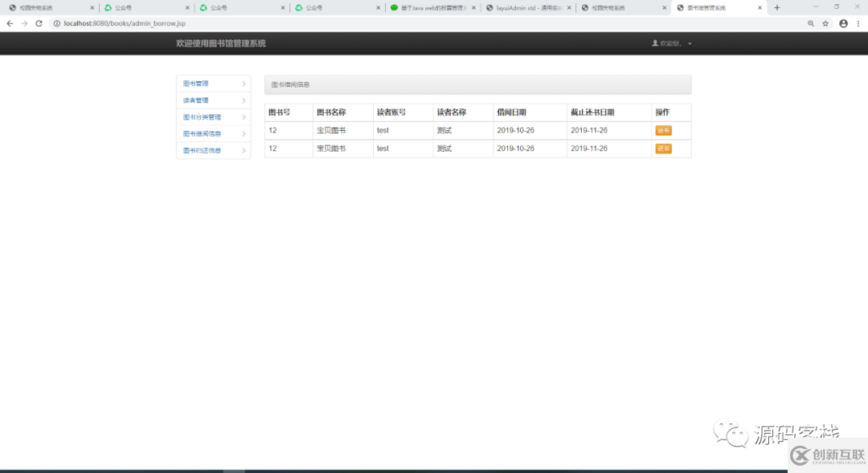
Task: Close the 图书馆管理系统 tab
Action: [759, 8]
